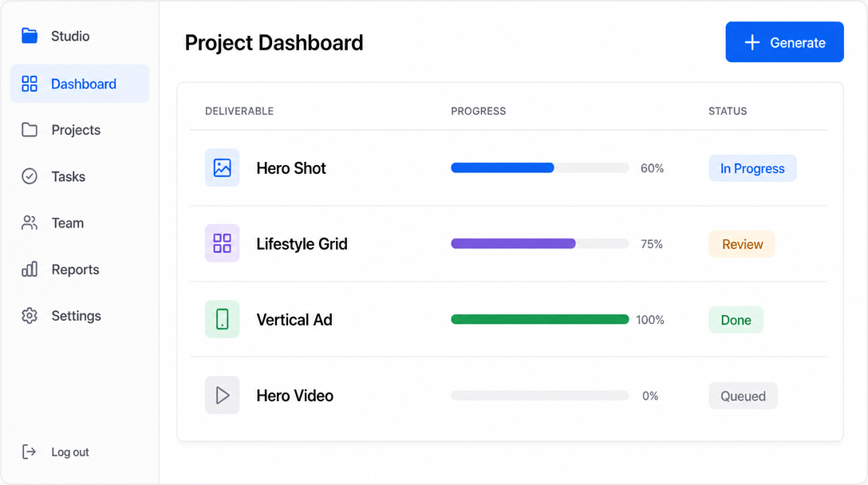Click the Lifestyle Grid purple grid icon
The width and height of the screenshot is (868, 485).
click(222, 243)
